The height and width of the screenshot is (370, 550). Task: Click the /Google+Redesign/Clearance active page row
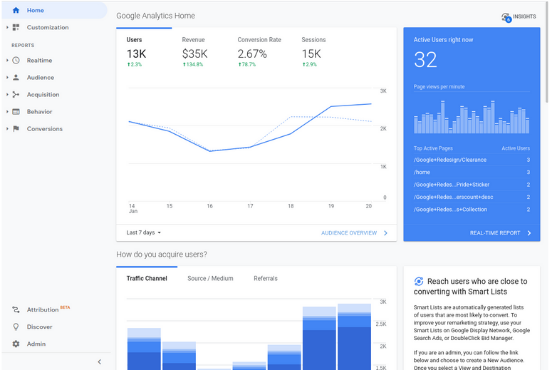pos(472,160)
